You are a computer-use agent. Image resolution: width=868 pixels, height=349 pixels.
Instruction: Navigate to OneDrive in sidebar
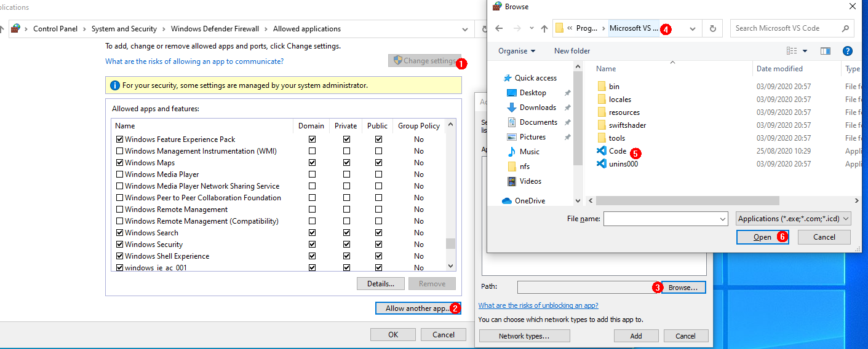(529, 201)
